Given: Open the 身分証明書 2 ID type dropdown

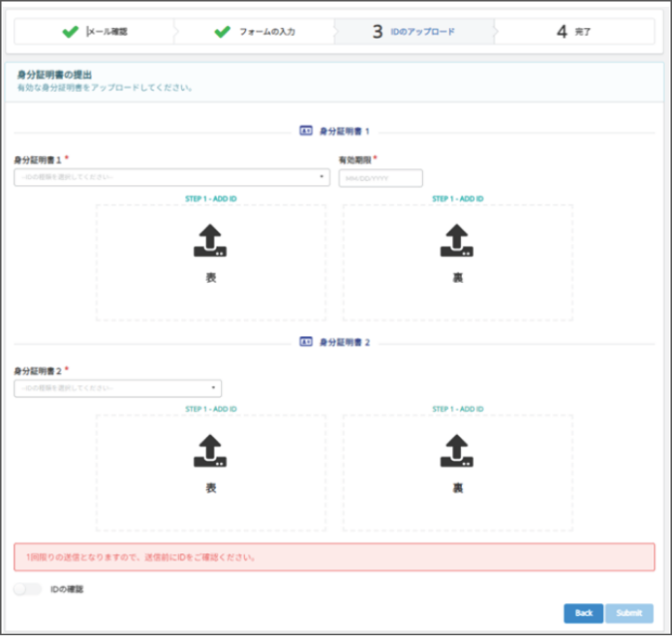Looking at the screenshot, I should [x=117, y=388].
